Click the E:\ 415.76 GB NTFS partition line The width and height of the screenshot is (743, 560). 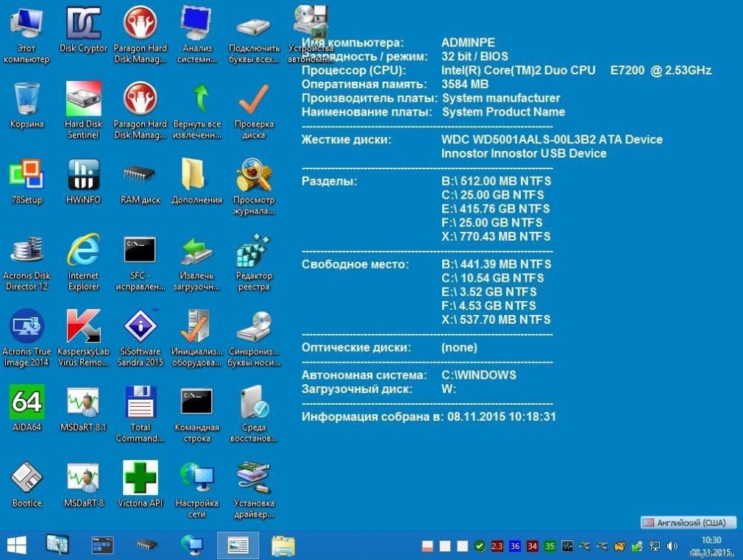point(496,209)
